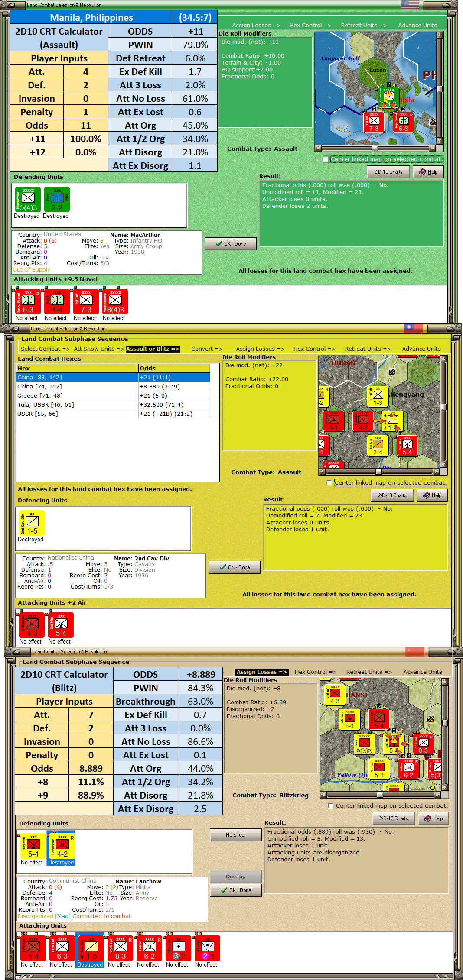Open Convert step in yellow window

(206, 349)
